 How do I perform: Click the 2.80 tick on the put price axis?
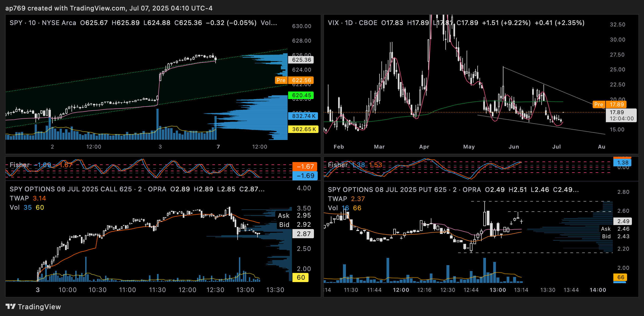(x=623, y=192)
